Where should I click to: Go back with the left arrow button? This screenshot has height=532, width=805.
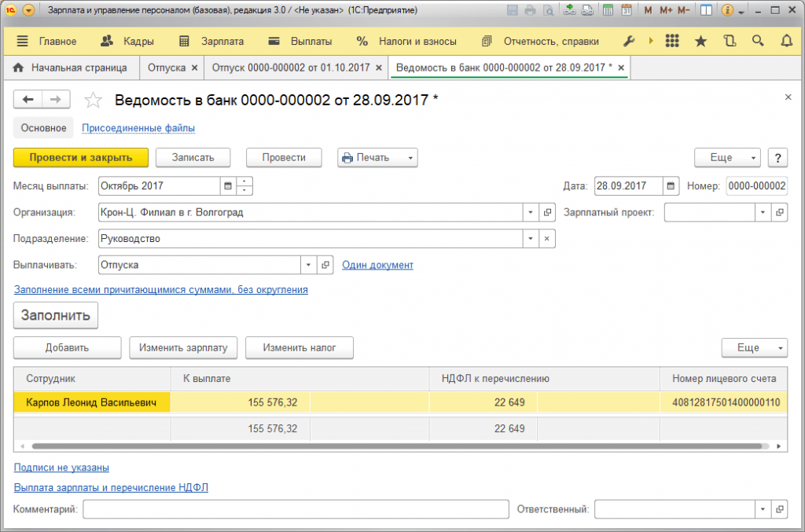point(28,100)
